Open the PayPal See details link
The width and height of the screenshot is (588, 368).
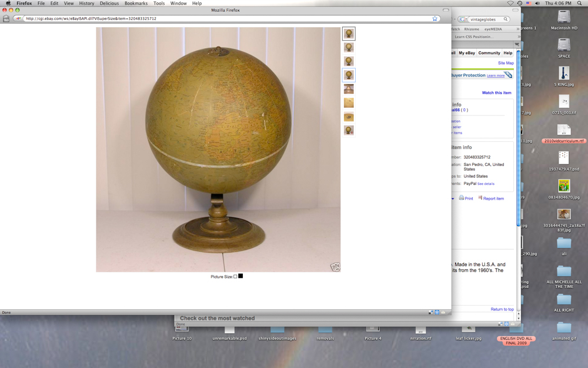486,184
